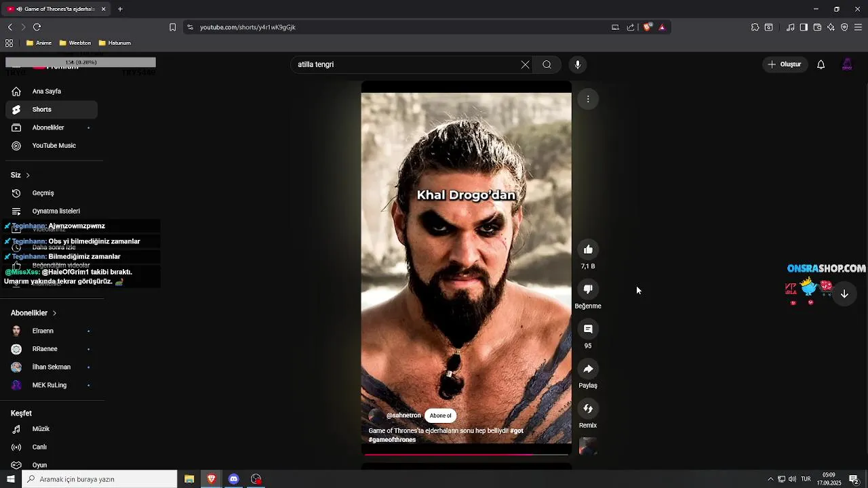Browse Oyun gaming category
This screenshot has height=488, width=868.
[x=52, y=465]
